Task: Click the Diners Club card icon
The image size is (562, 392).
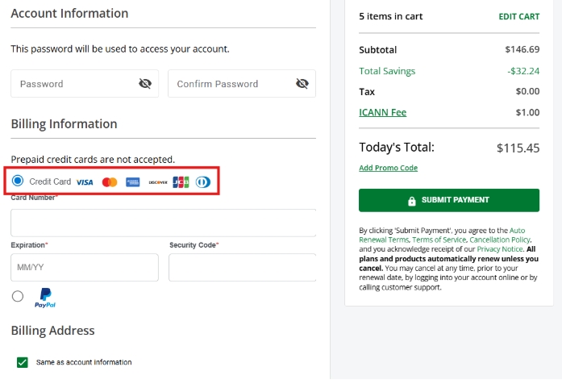Action: (203, 181)
